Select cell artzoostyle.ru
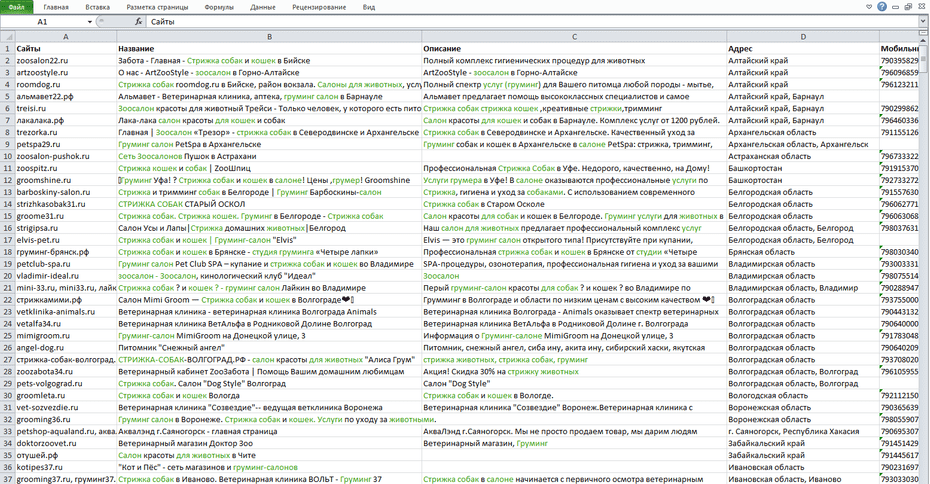Image resolution: width=930 pixels, height=484 pixels. [66, 72]
